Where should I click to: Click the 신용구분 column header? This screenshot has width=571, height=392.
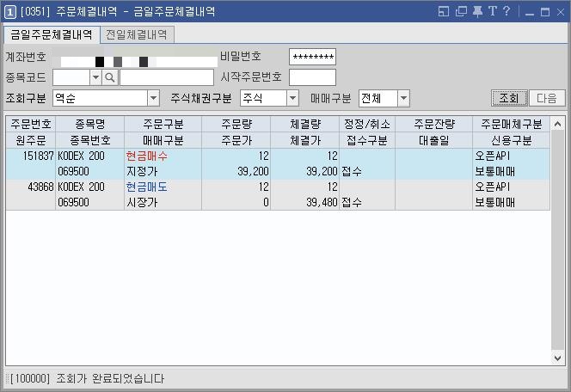512,140
